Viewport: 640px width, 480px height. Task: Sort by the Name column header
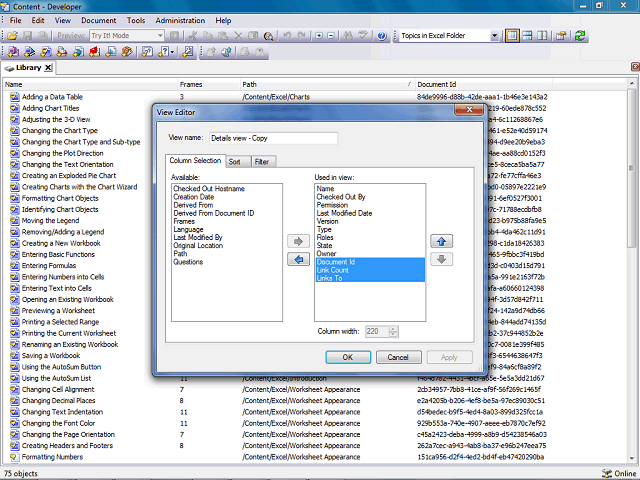tap(90, 84)
